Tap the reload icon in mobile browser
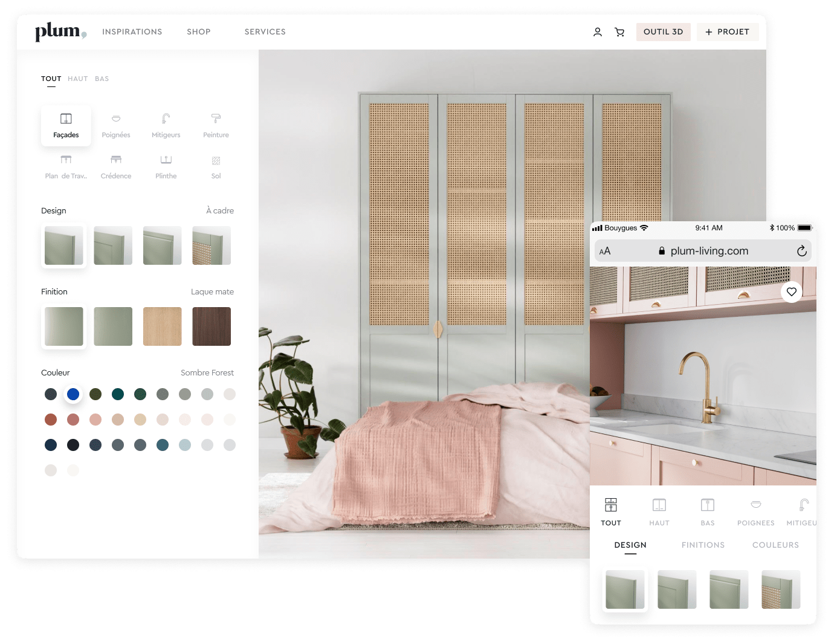The height and width of the screenshot is (639, 840). tap(801, 251)
